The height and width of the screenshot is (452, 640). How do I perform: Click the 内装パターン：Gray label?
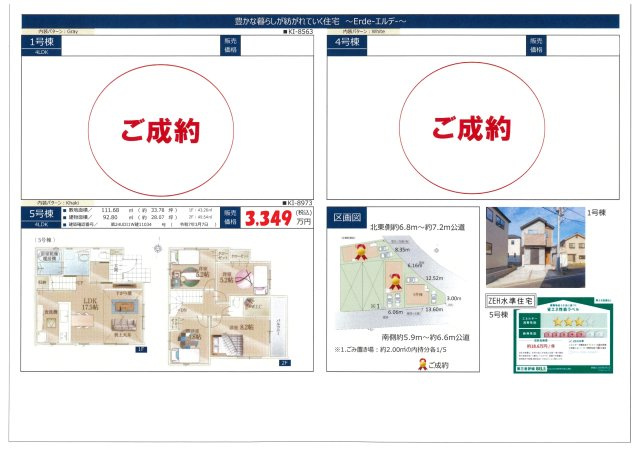pos(58,31)
